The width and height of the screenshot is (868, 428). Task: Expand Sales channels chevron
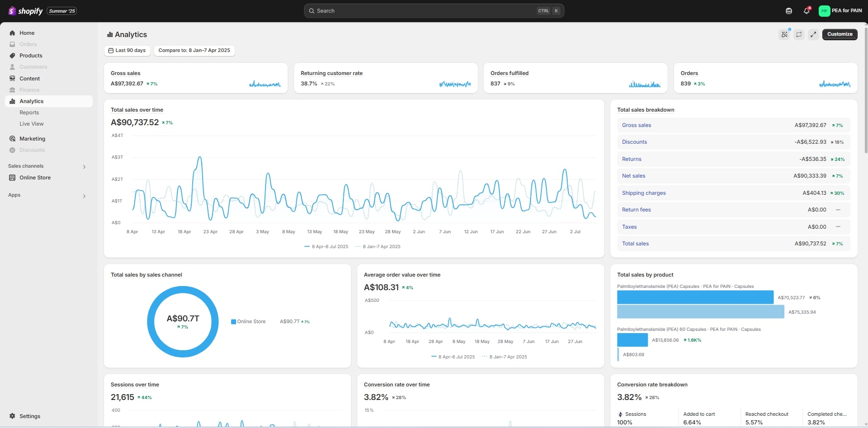(84, 167)
